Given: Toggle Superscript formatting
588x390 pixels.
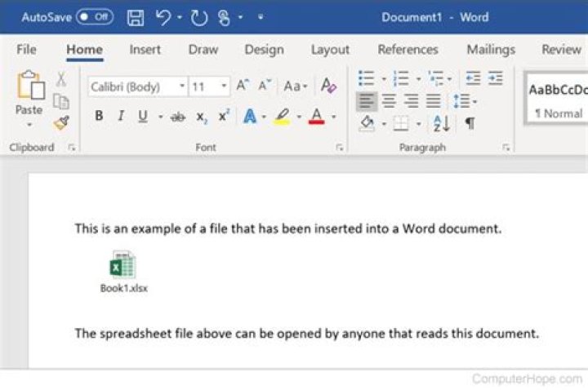Looking at the screenshot, I should click(x=224, y=116).
